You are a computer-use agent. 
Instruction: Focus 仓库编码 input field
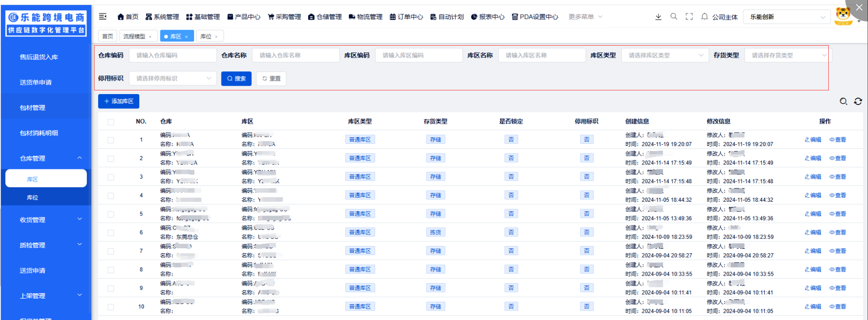pyautogui.click(x=173, y=55)
